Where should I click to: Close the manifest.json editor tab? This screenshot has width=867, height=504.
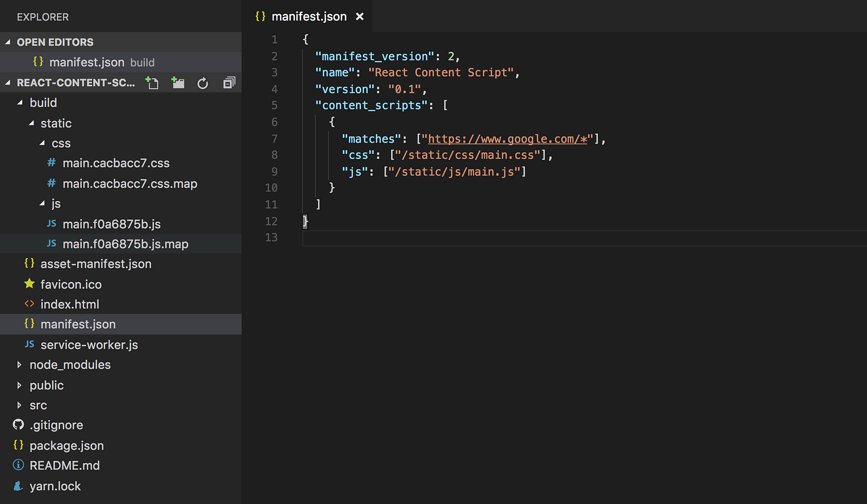pyautogui.click(x=359, y=17)
